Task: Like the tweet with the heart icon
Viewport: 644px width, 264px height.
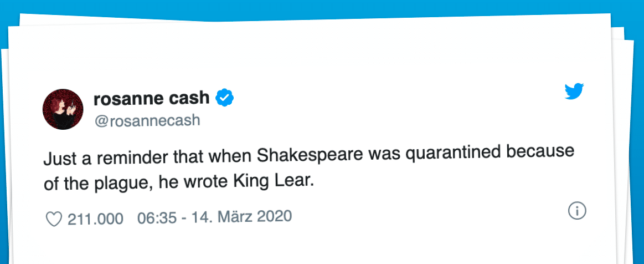Action: [x=54, y=220]
